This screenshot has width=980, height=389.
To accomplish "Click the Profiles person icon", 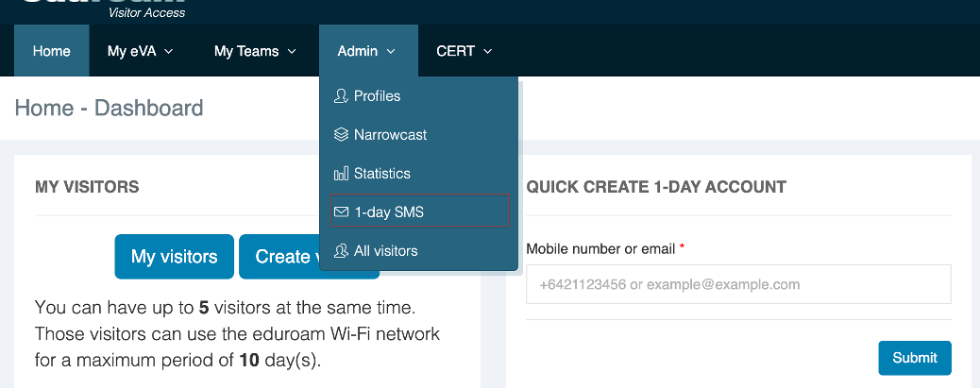I will click(341, 96).
